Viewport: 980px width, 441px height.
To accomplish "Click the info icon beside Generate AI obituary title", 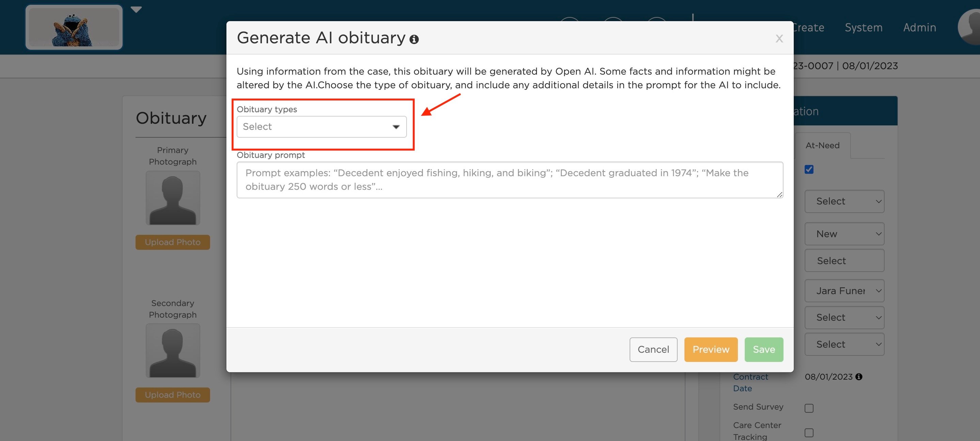I will coord(414,39).
